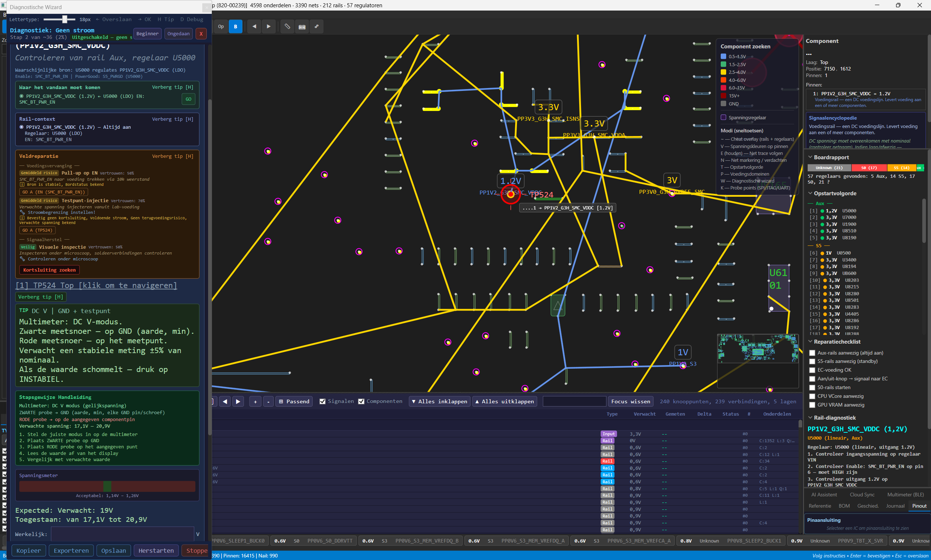Screen dimensions: 931x560
Task: Select the measure/ruler tool in the toolbar
Action: pos(287,27)
